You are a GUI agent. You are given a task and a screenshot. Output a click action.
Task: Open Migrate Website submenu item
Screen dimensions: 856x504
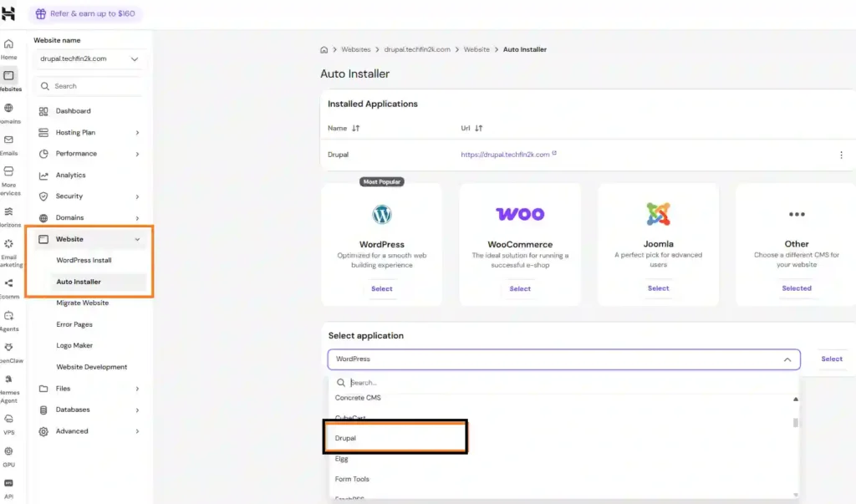83,303
